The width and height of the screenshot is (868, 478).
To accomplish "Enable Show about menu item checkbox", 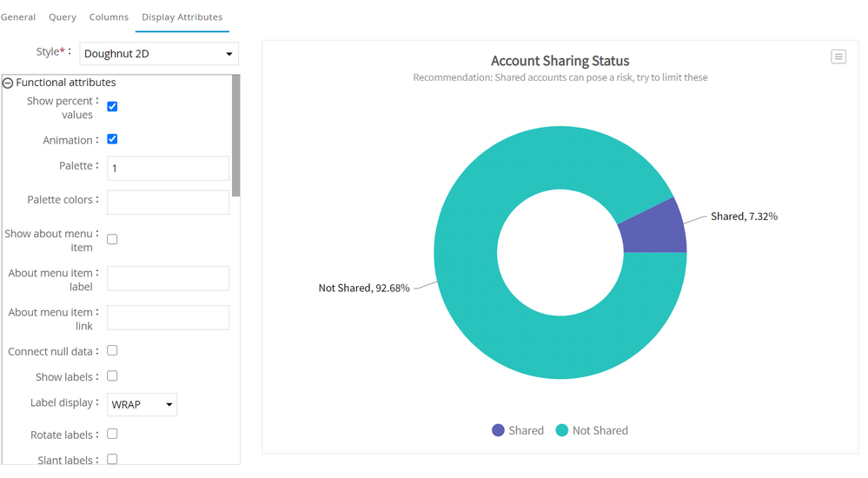I will [112, 239].
